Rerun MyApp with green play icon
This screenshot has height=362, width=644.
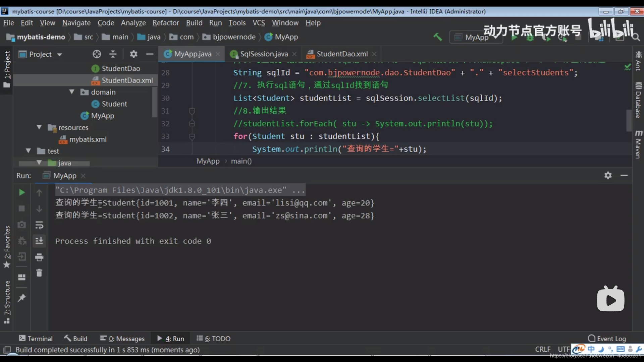(x=22, y=192)
